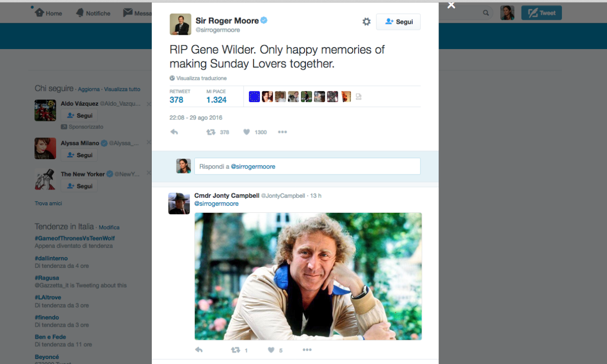Click the media preview icon beside liker avatars
Viewport: 607px width, 364px height.
(x=359, y=96)
